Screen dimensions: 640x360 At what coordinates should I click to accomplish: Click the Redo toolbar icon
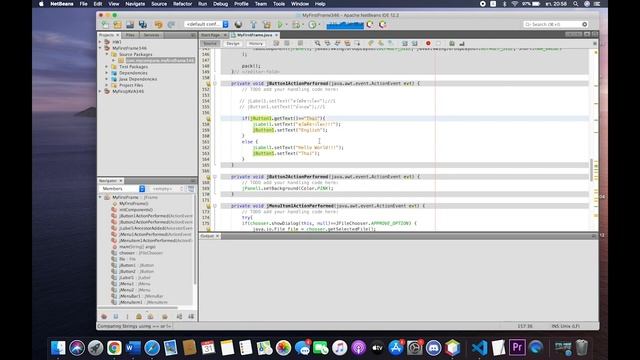[x=171, y=24]
